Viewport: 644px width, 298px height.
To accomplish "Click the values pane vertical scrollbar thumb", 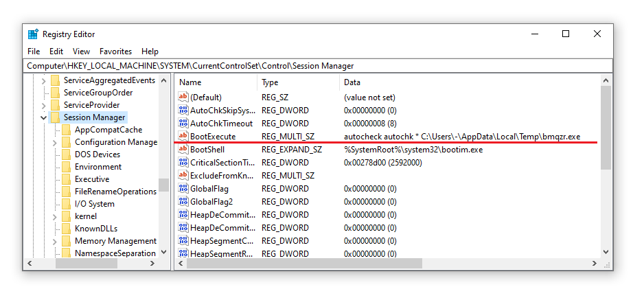I will coord(606,128).
